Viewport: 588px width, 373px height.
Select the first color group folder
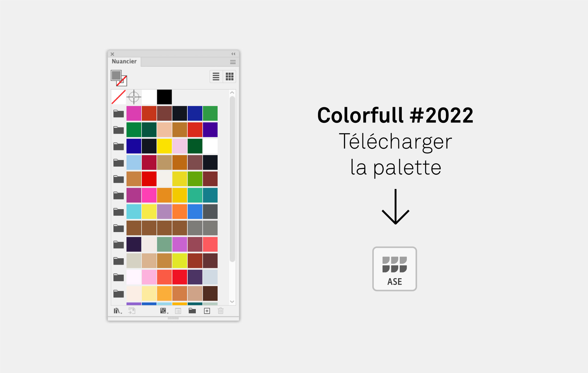pyautogui.click(x=119, y=114)
